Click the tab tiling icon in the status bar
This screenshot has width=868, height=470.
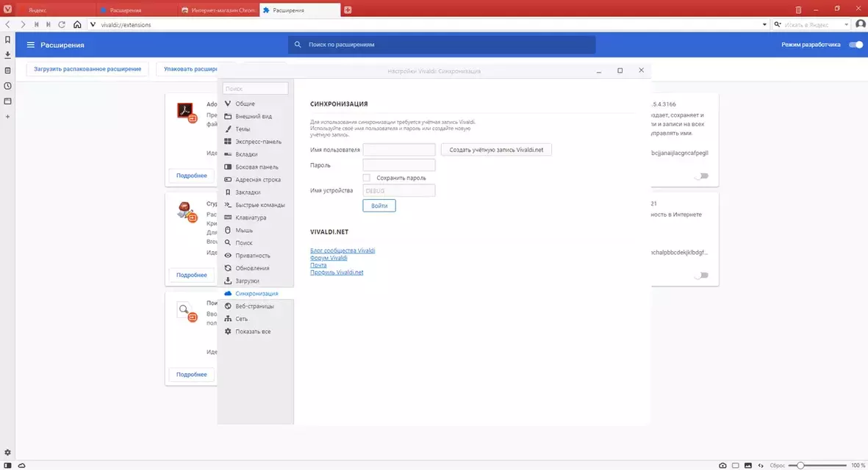(x=735, y=466)
